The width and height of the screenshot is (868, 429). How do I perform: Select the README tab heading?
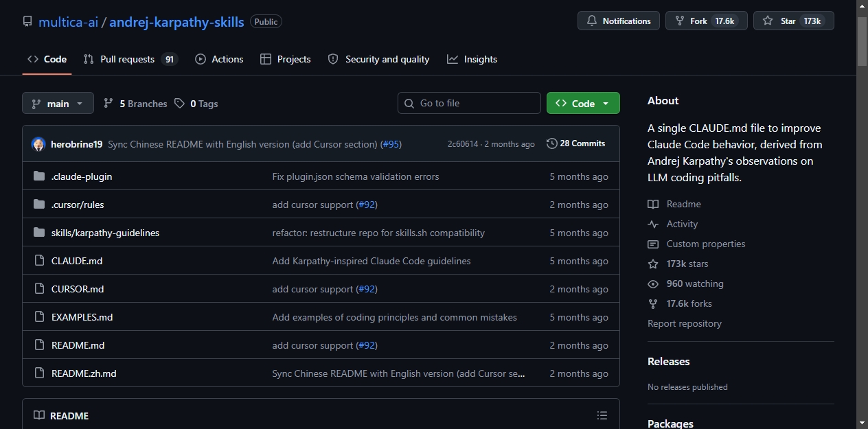pos(62,415)
